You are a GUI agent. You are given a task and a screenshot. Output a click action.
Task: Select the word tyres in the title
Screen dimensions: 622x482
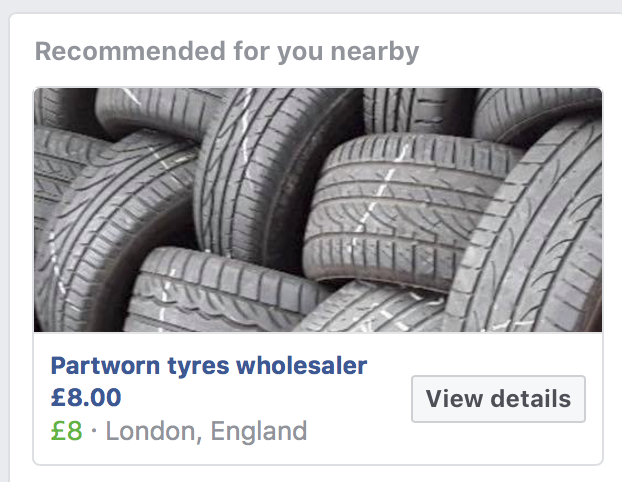tap(198, 367)
